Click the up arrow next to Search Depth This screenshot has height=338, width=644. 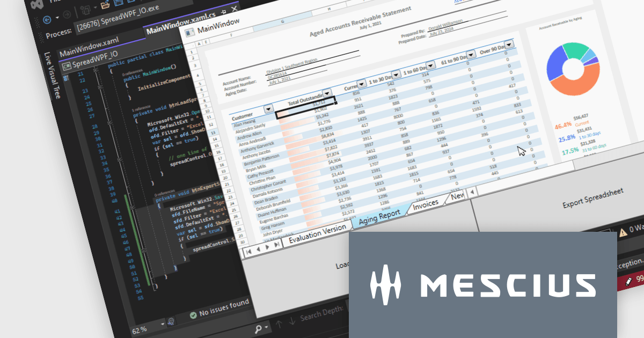279,324
